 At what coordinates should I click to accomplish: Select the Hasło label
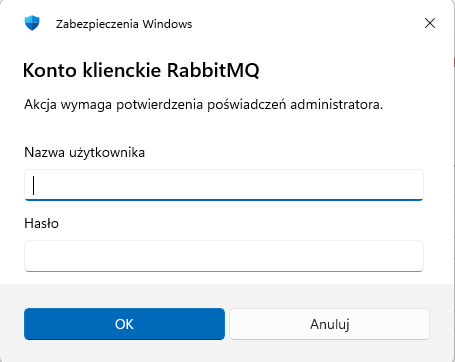coord(42,223)
